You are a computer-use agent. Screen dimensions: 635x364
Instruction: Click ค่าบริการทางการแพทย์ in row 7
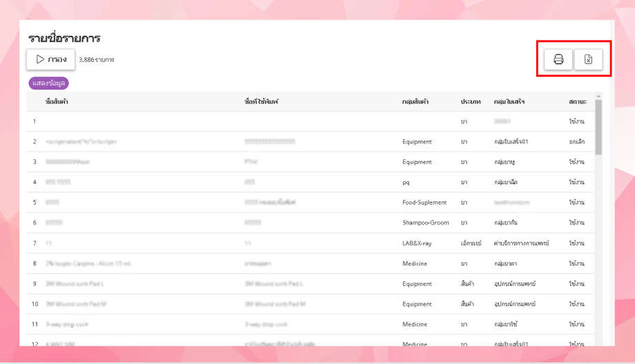pos(522,243)
